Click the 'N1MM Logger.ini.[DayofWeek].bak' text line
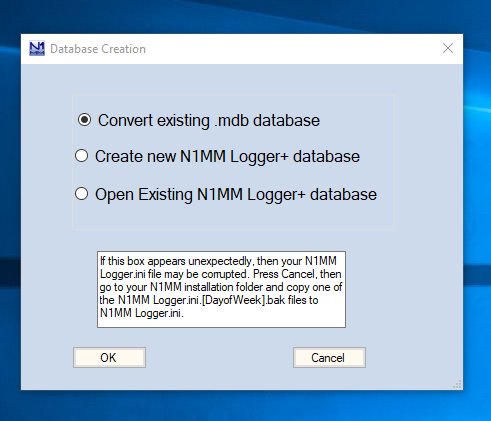 (x=209, y=300)
